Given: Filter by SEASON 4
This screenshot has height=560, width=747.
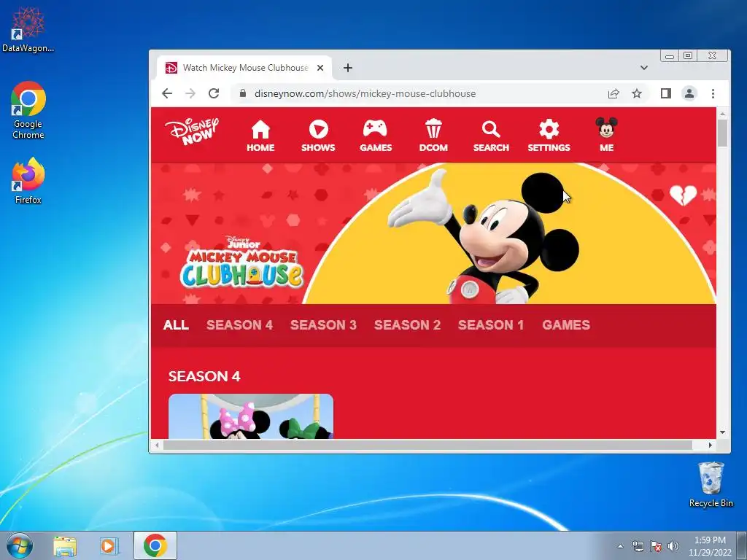Looking at the screenshot, I should coord(239,324).
